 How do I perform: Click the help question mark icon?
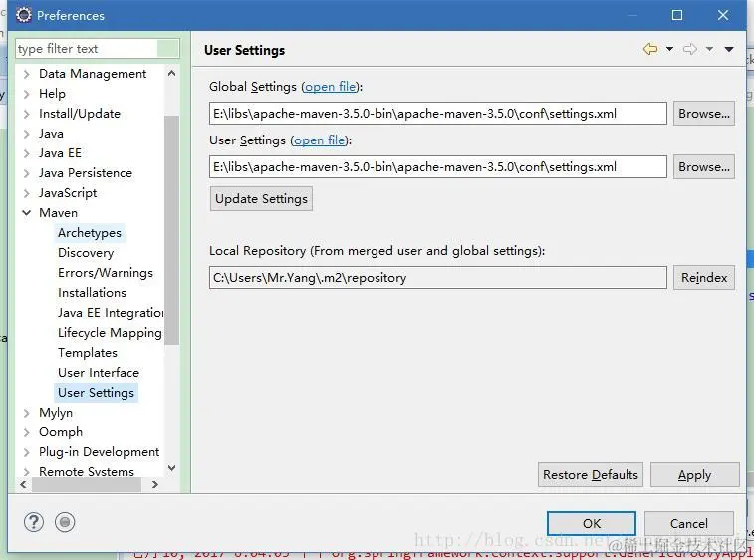tap(34, 522)
